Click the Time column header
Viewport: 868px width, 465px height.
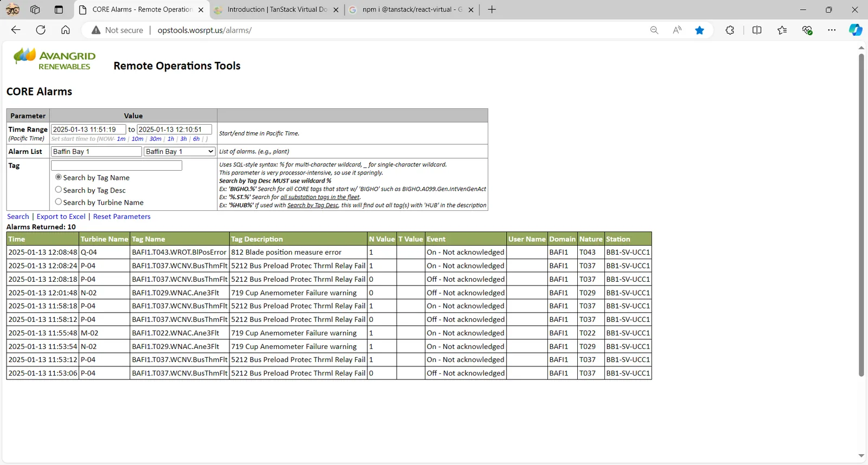(x=43, y=239)
